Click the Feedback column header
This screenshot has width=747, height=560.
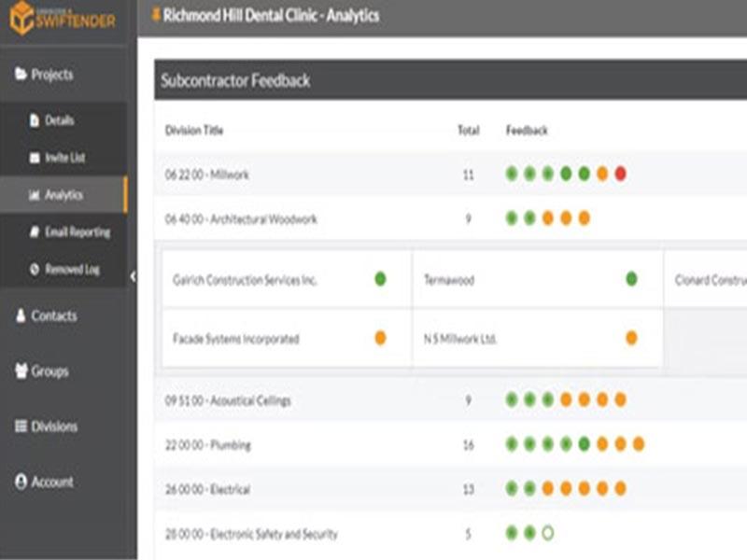tap(527, 131)
